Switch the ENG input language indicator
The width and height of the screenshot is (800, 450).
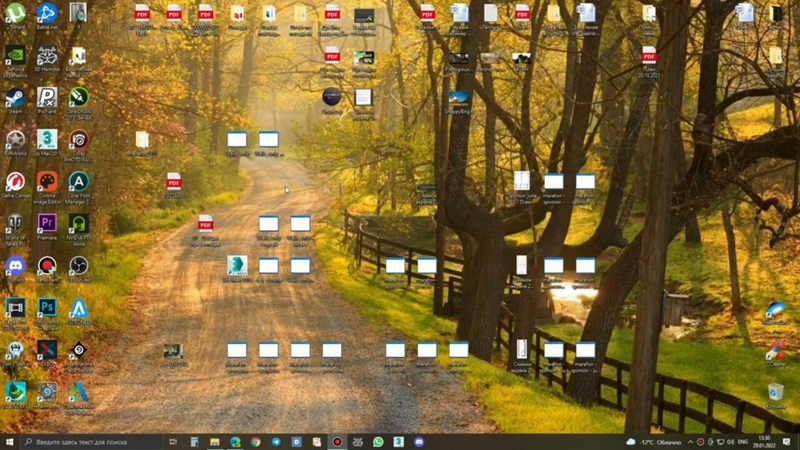pyautogui.click(x=743, y=442)
